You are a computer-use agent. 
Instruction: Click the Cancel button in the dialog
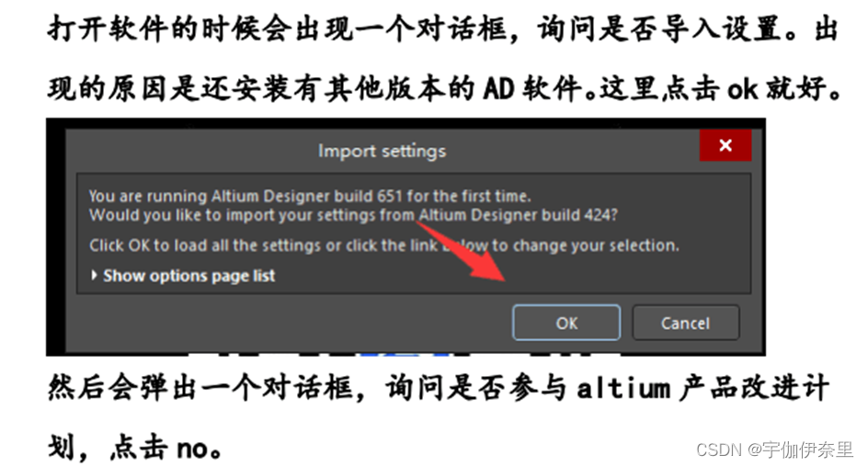click(x=685, y=323)
